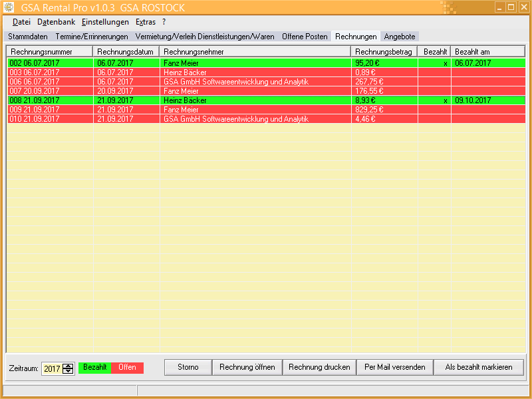The width and height of the screenshot is (532, 399).
Task: Open the Einstellungen menu
Action: (x=105, y=22)
